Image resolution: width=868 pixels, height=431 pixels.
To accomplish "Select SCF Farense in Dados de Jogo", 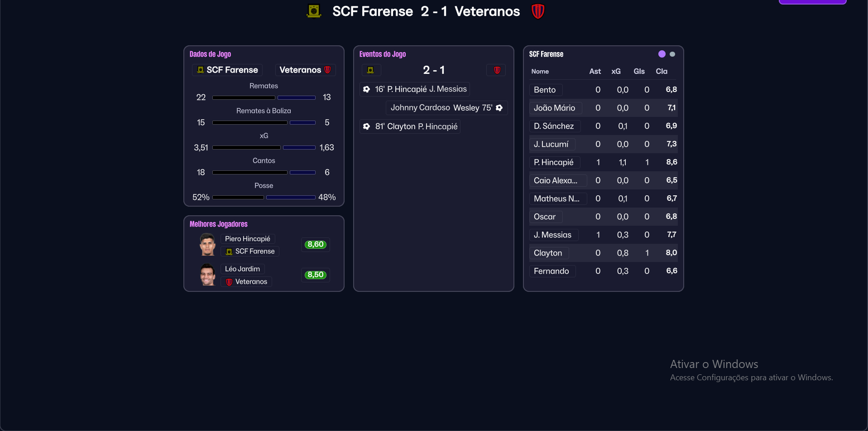I will (227, 70).
